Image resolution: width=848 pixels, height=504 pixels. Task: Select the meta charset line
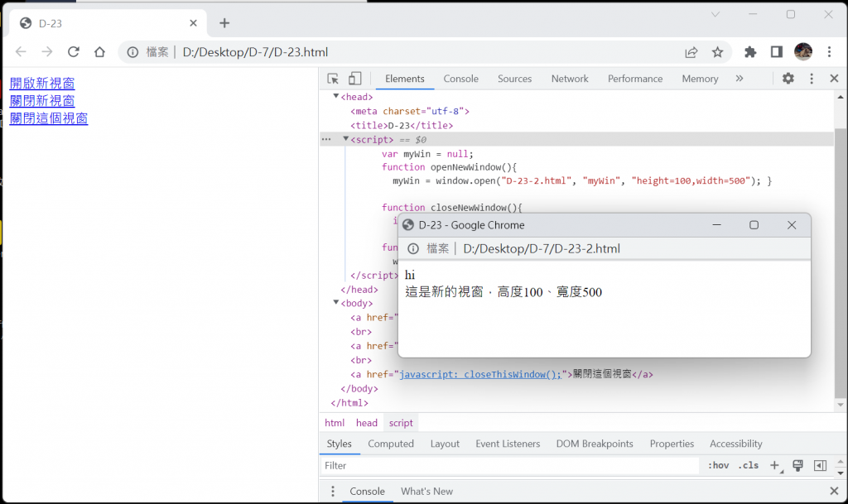pos(409,111)
